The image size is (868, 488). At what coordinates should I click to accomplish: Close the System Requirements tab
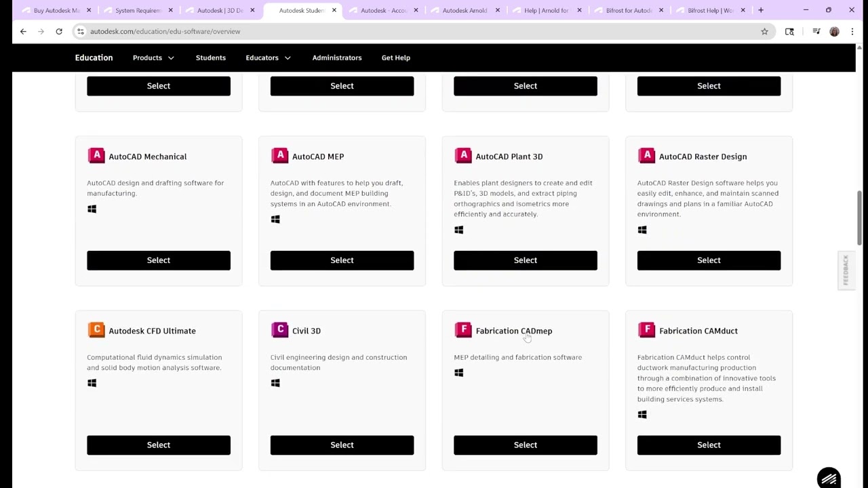[x=170, y=10]
